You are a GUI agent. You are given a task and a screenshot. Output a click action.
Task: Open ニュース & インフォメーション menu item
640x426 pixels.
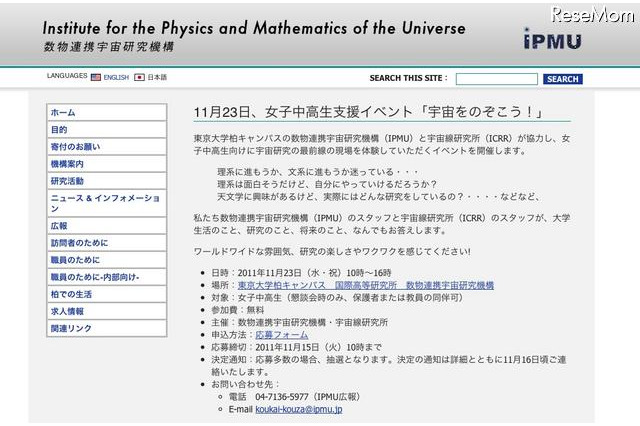(107, 203)
